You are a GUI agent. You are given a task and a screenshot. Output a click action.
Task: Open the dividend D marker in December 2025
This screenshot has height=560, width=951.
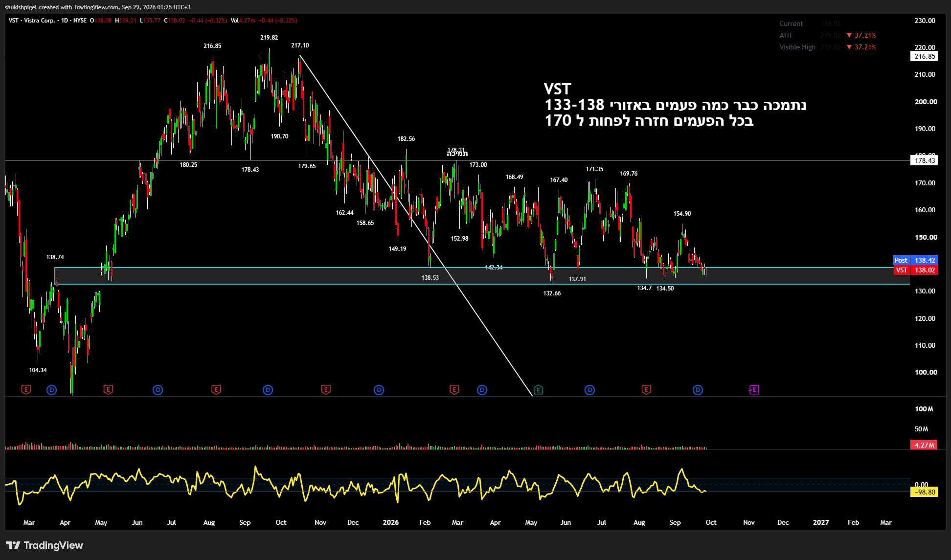click(x=379, y=390)
